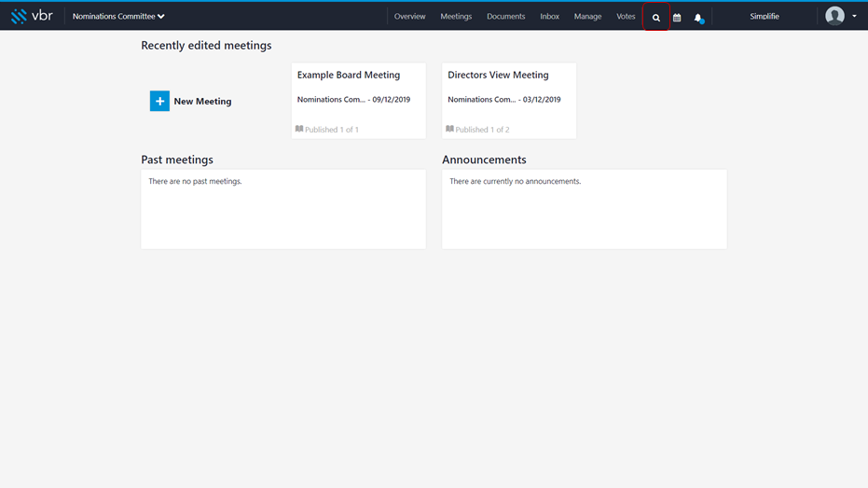This screenshot has width=868, height=488.
Task: Click the Past meetings heading
Action: click(177, 160)
